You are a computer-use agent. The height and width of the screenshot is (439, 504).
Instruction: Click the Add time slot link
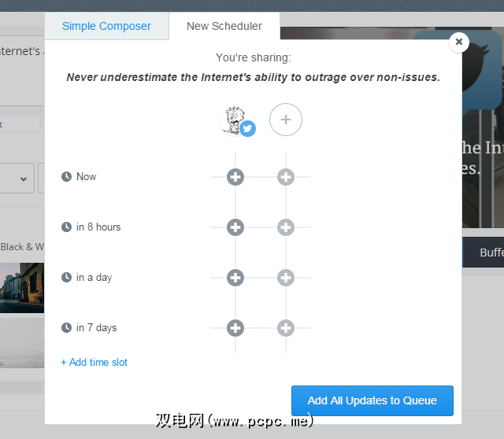(94, 362)
